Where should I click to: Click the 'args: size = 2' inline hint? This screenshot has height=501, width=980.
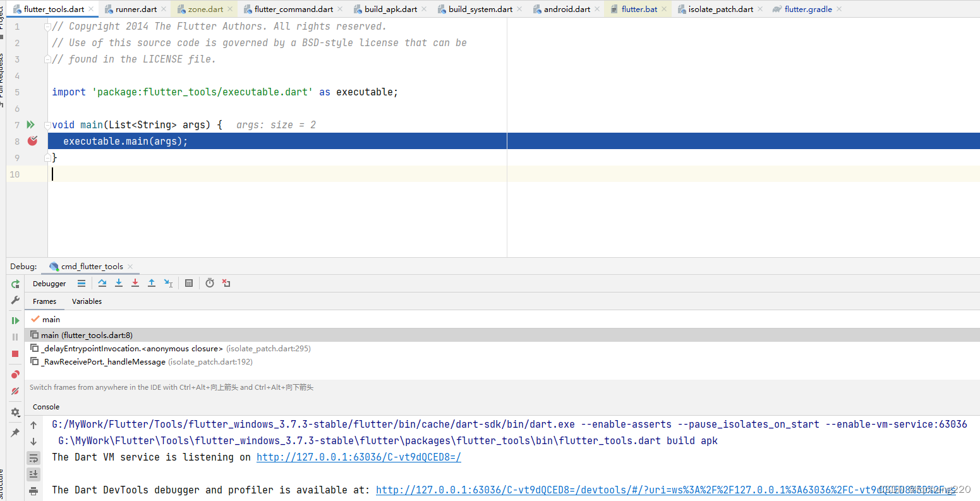point(276,125)
